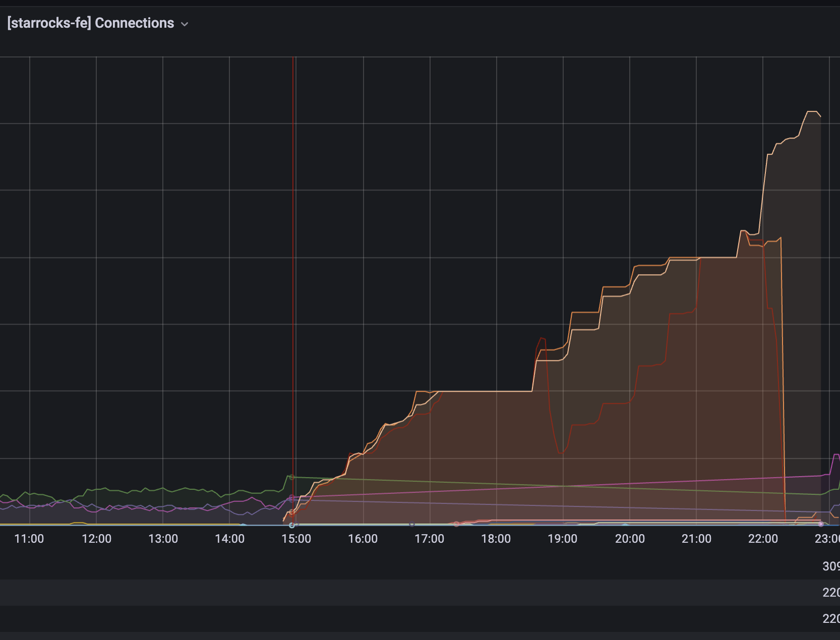
Task: Click the 15:00 time axis label
Action: [296, 539]
